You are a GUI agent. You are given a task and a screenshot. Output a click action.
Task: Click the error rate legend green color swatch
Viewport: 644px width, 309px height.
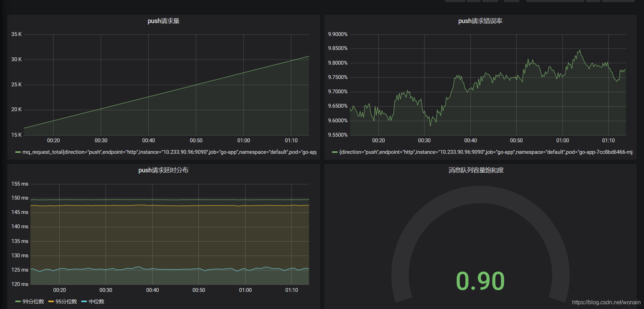pyautogui.click(x=335, y=152)
